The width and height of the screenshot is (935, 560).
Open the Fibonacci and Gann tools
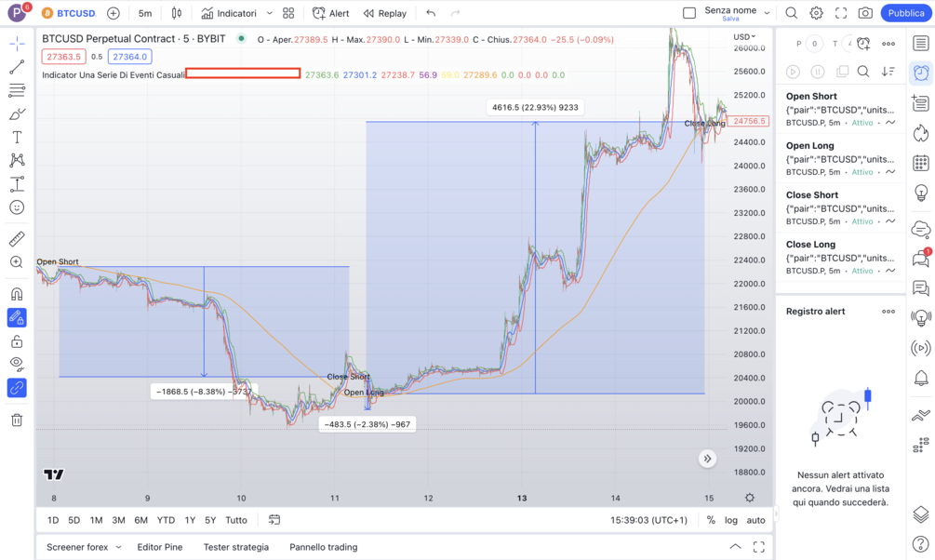17,90
